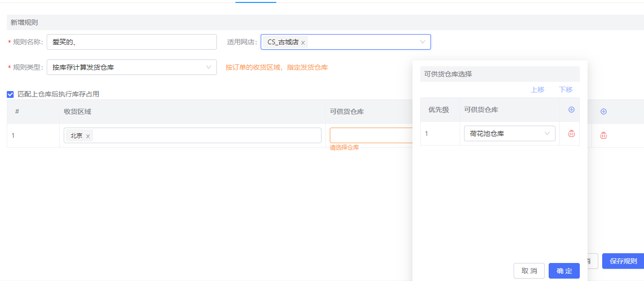Viewport: 644px width, 281px height.
Task: Focus the 规则名称 input field
Action: tap(132, 42)
